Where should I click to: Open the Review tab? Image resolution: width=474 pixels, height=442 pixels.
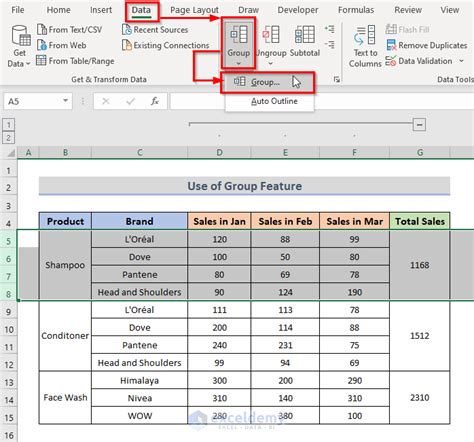tap(408, 10)
